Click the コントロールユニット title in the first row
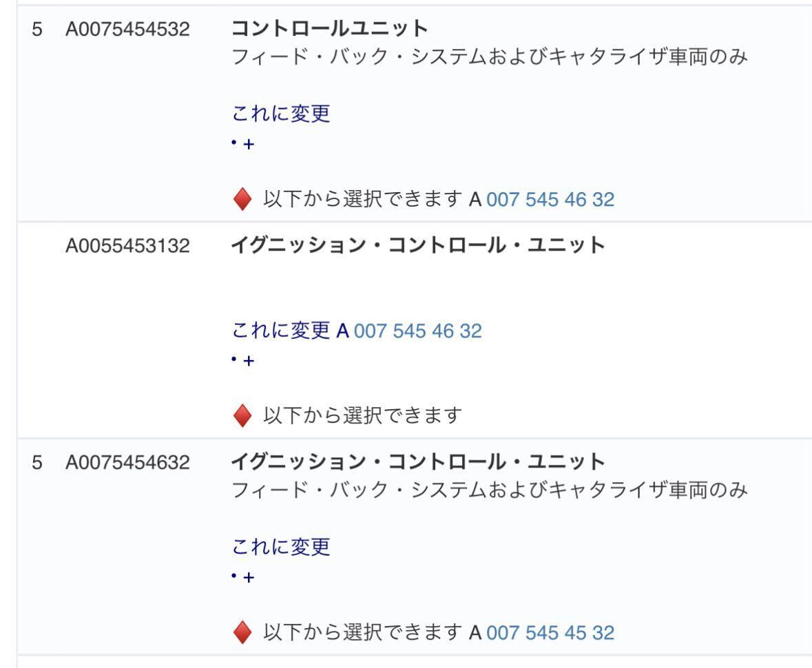 coord(329,30)
